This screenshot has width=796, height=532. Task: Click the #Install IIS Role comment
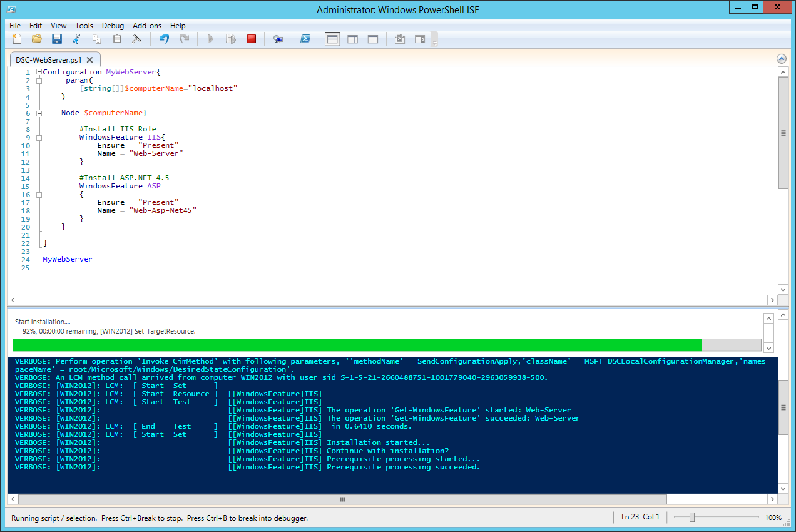118,129
